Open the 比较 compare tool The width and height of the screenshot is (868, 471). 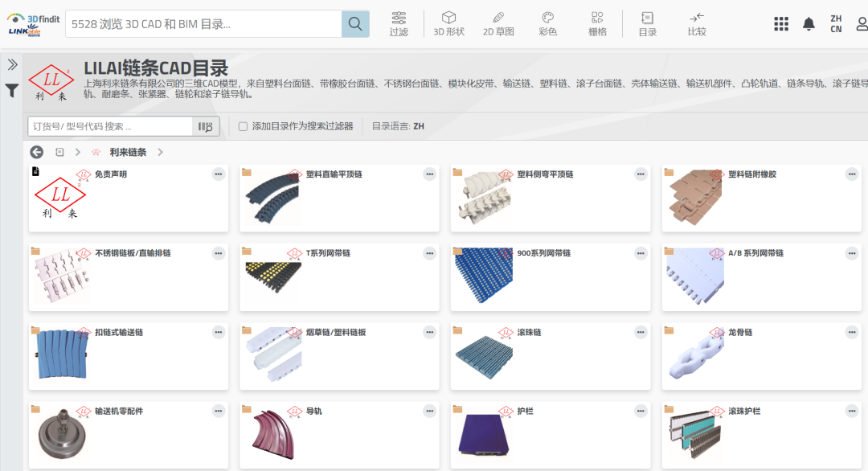pyautogui.click(x=696, y=24)
